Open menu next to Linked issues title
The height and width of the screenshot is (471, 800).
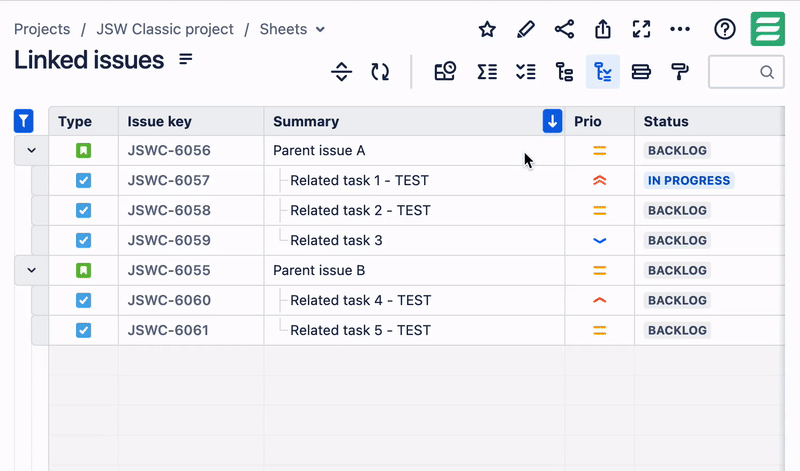[186, 60]
